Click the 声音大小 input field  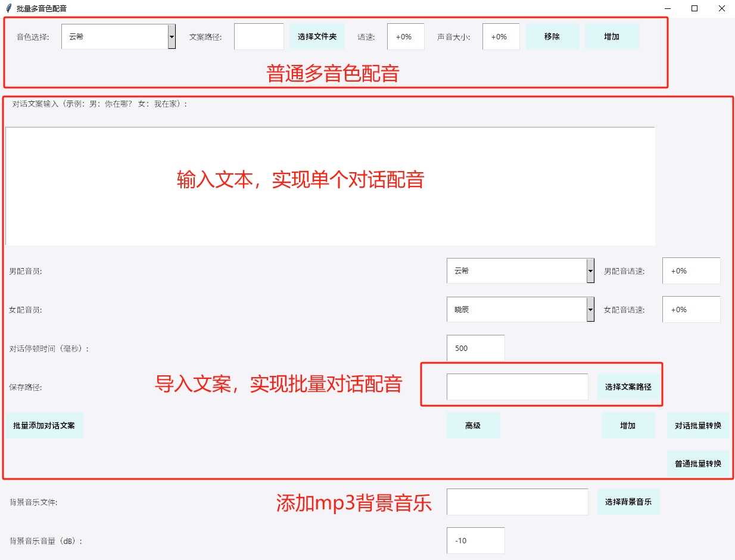click(500, 36)
